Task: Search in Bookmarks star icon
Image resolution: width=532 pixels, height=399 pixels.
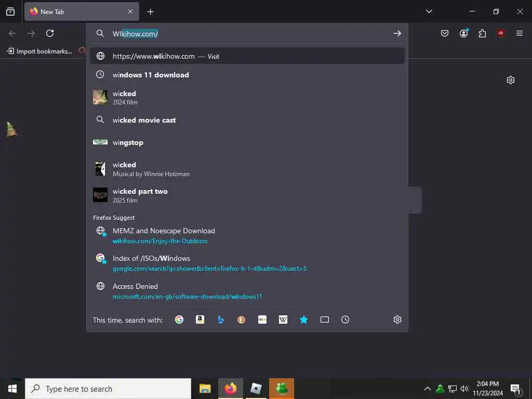Action: (x=303, y=320)
